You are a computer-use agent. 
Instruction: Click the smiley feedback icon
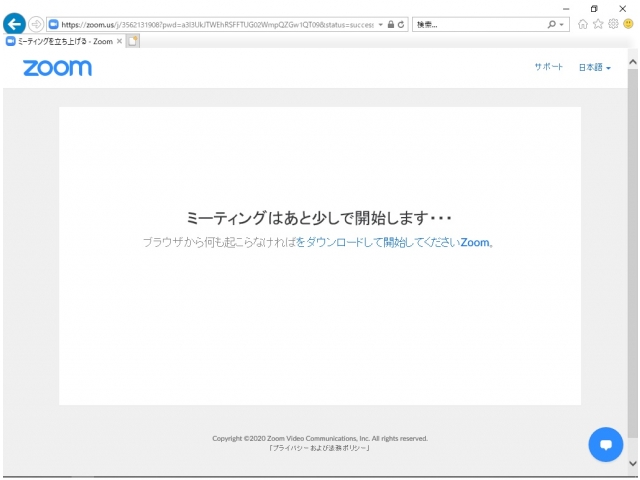tap(628, 24)
